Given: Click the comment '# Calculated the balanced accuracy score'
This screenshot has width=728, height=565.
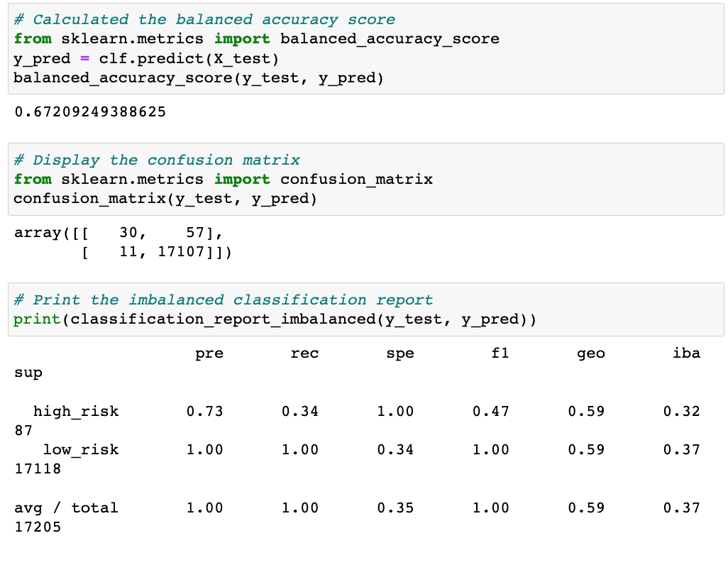Looking at the screenshot, I should pos(204,19).
